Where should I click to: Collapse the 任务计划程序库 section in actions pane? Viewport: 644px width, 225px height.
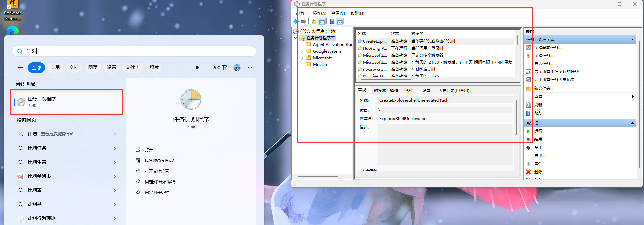(632, 40)
